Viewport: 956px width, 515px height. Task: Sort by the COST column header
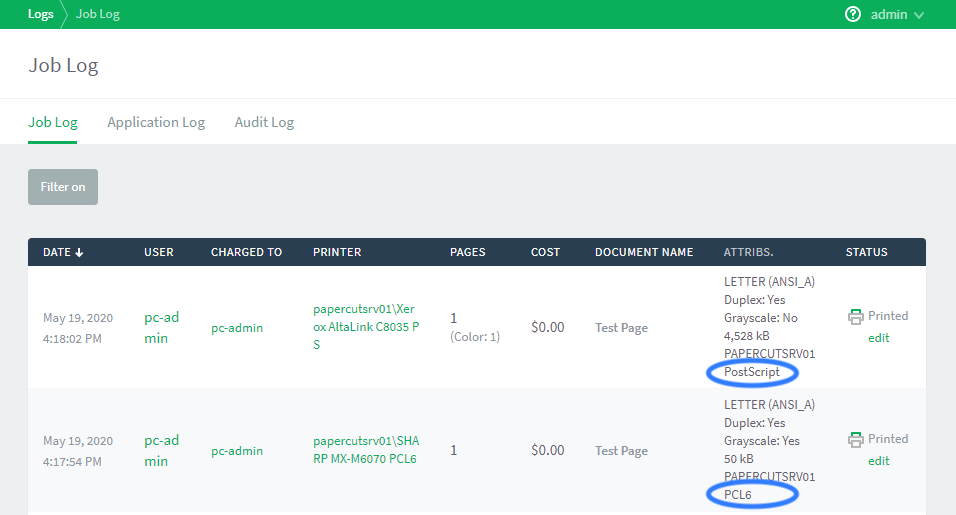pyautogui.click(x=545, y=252)
